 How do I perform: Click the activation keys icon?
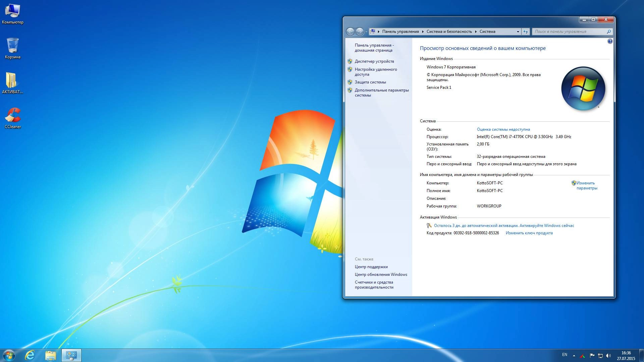point(429,226)
